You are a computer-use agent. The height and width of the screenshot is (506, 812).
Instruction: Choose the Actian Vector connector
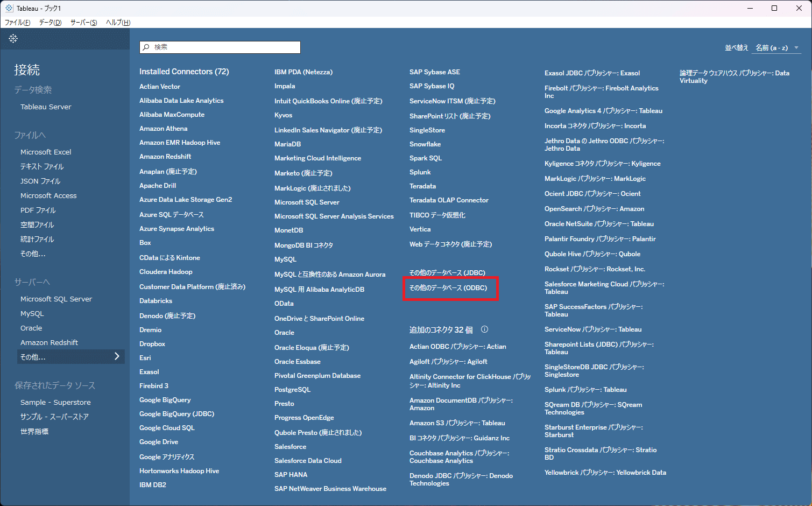[160, 87]
